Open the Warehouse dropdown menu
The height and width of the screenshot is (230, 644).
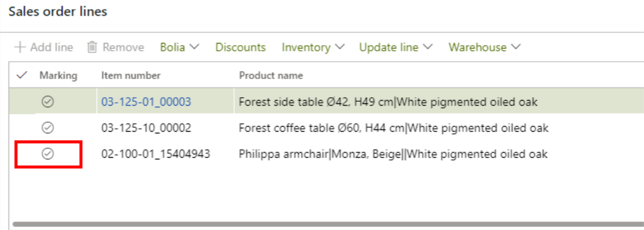tap(484, 47)
